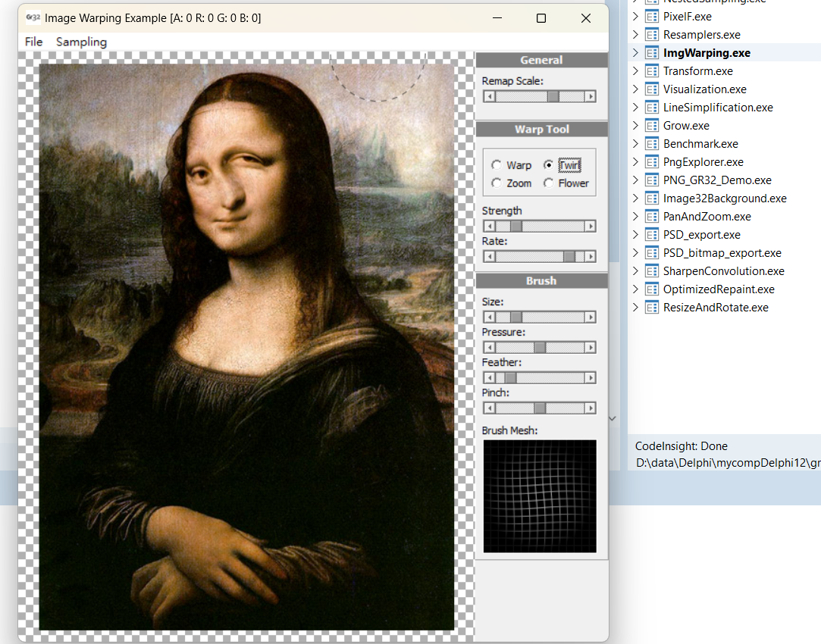The width and height of the screenshot is (821, 644).
Task: Expand Transform.exe tree node
Action: (x=635, y=70)
